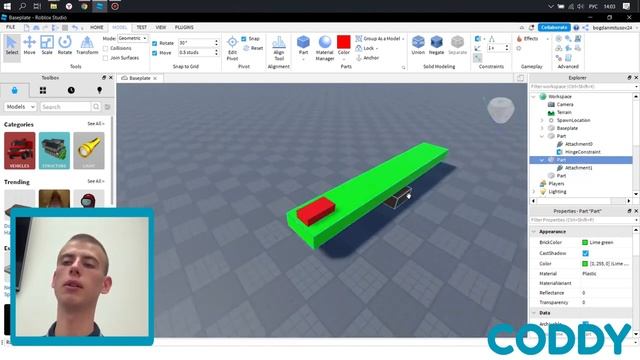This screenshot has height=360, width=640.
Task: Toggle the CastShadow property checkbox
Action: pos(585,253)
